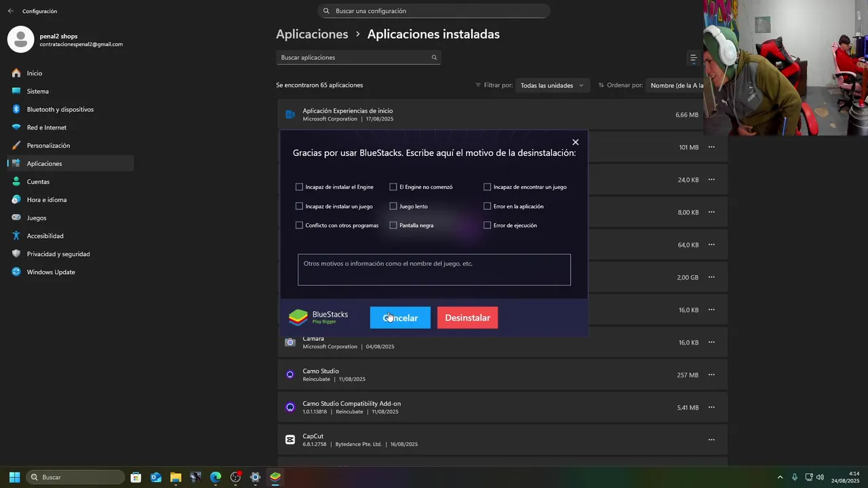
Task: Select Aplicaciones in the sidebar
Action: pos(71,163)
